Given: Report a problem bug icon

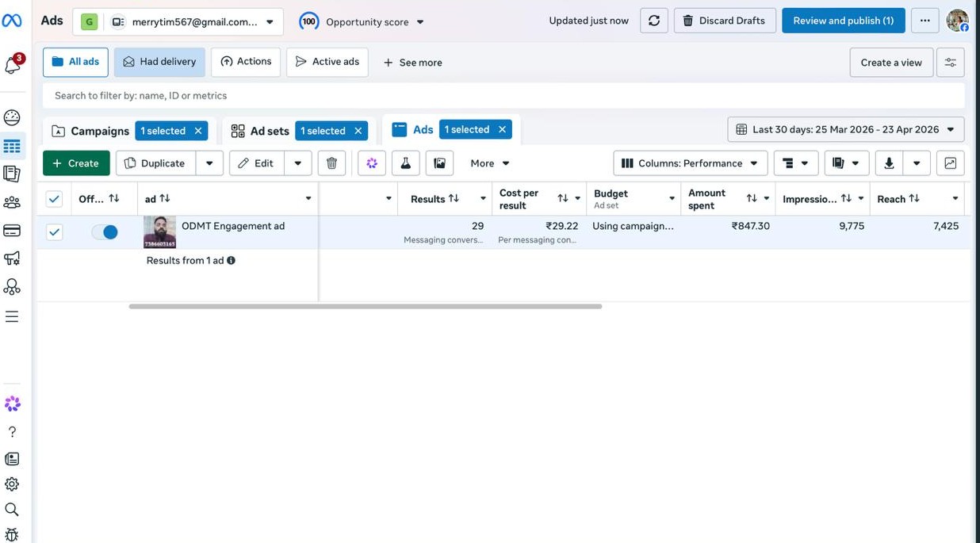Looking at the screenshot, I should click(12, 534).
